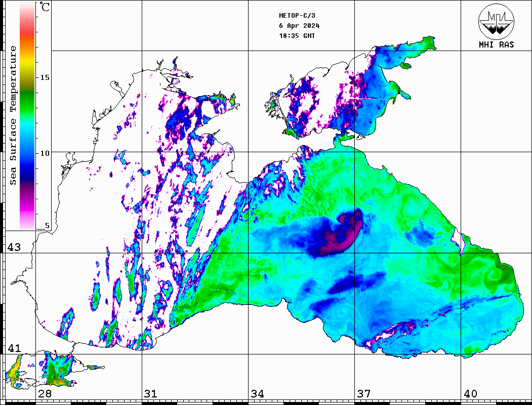
Task: Click the latitude label 41
Action: (14, 348)
